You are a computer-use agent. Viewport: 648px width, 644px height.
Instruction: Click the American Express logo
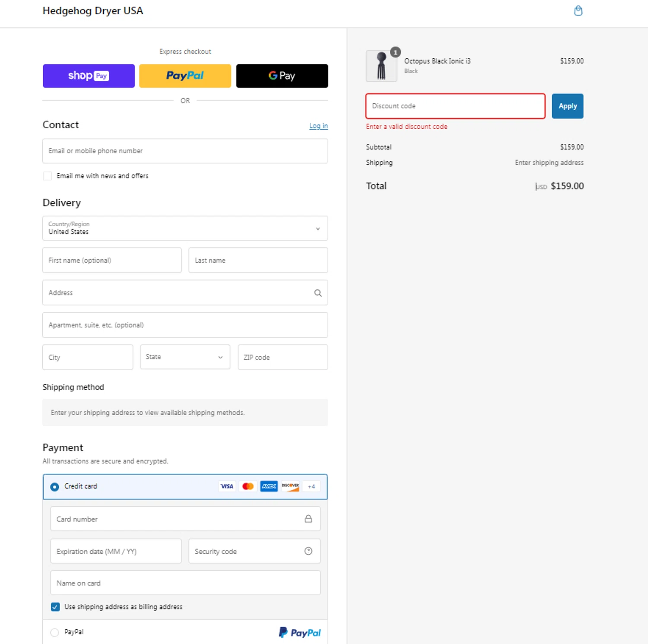coord(269,486)
